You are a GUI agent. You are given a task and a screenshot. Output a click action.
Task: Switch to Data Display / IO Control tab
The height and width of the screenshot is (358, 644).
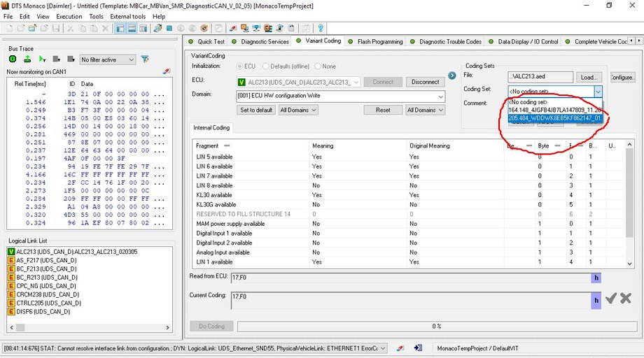(x=524, y=41)
